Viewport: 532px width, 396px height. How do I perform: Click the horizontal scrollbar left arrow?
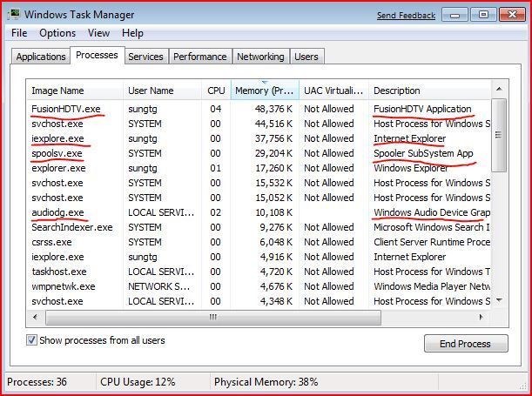35,318
